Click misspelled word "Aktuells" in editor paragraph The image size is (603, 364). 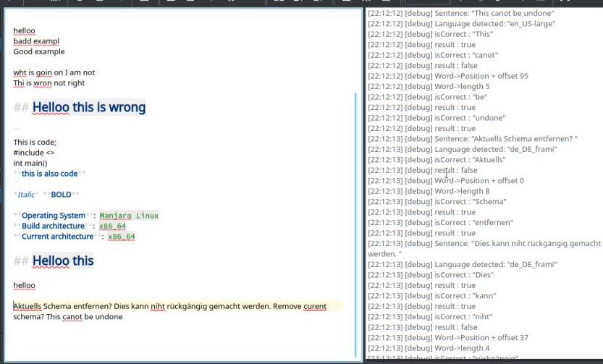28,306
